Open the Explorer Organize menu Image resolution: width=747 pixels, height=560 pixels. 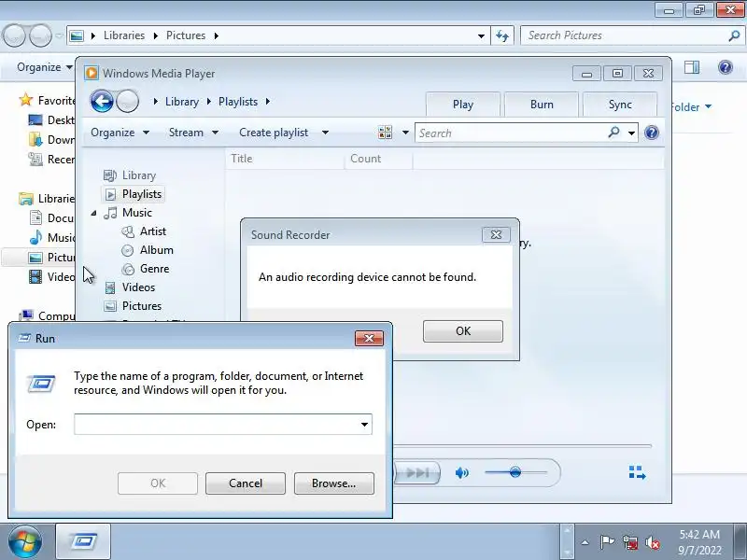[x=44, y=67]
